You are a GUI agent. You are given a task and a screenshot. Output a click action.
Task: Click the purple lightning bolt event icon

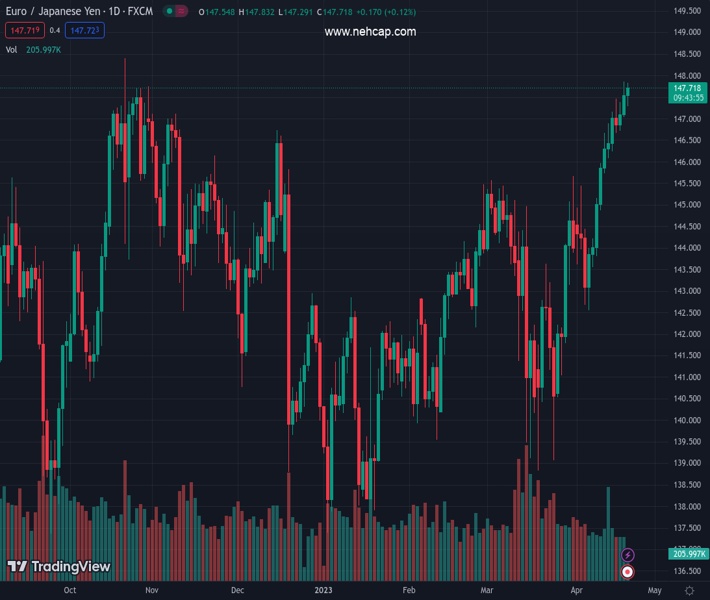628,555
